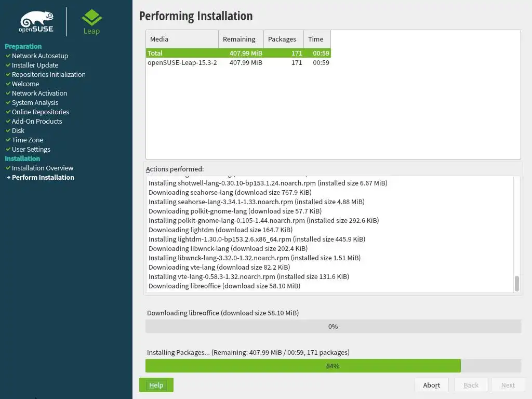Screen dimensions: 532x399
Task: Select the Total row in media table
Action: [x=238, y=53]
